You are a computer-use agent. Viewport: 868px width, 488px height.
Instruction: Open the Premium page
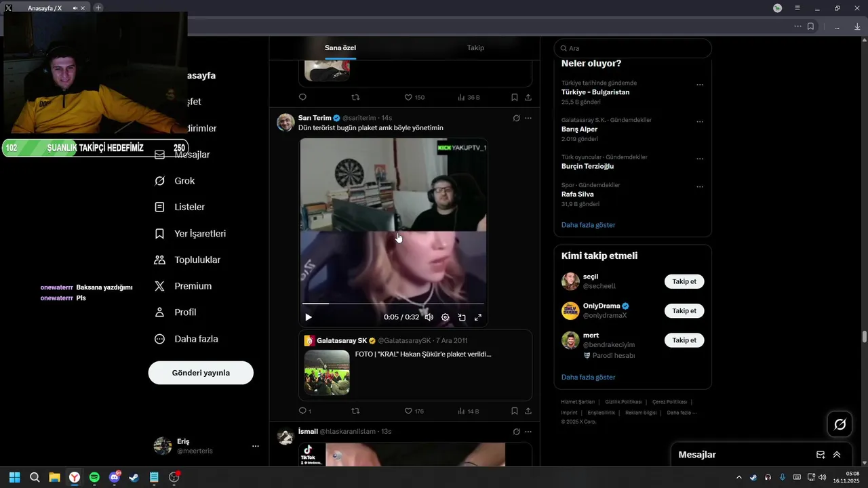183,287
